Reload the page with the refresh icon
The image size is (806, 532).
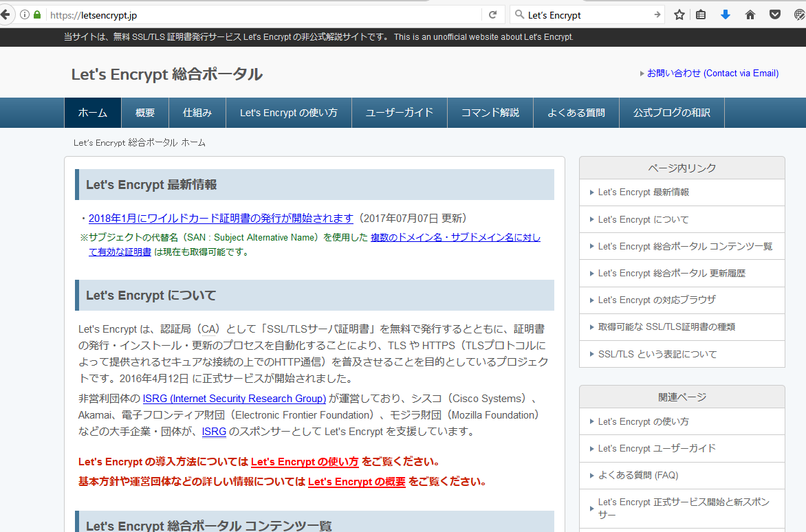pos(492,14)
